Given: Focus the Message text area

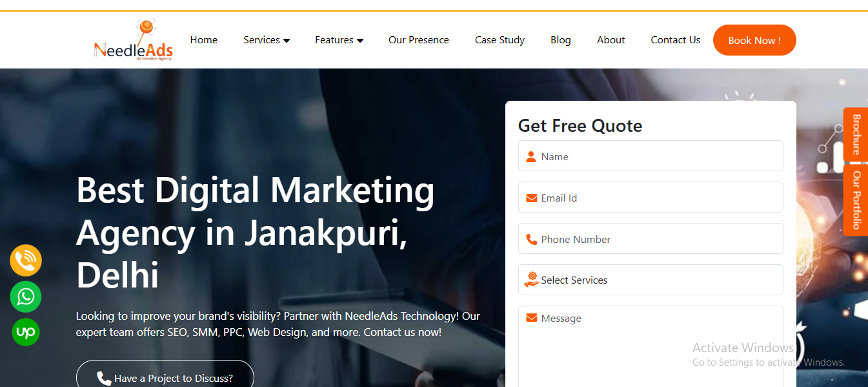Looking at the screenshot, I should pyautogui.click(x=651, y=346).
